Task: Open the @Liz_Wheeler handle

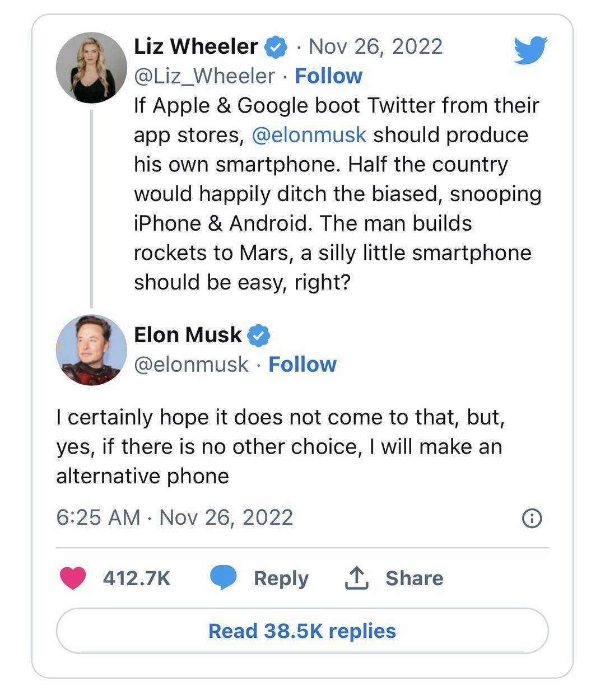Action: tap(204, 76)
